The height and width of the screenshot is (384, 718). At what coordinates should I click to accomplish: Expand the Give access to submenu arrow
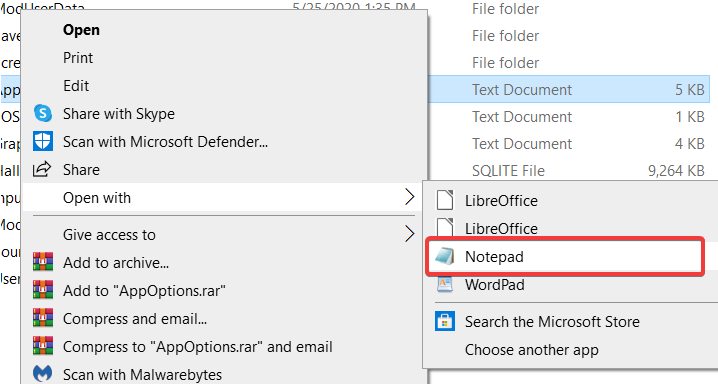pos(409,234)
